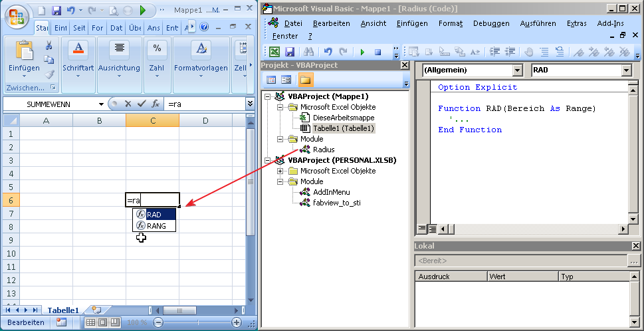Viewport: 644px width, 331px height.
Task: Click the View Microsoft Excel icon in VBA toolbar
Action: (274, 52)
